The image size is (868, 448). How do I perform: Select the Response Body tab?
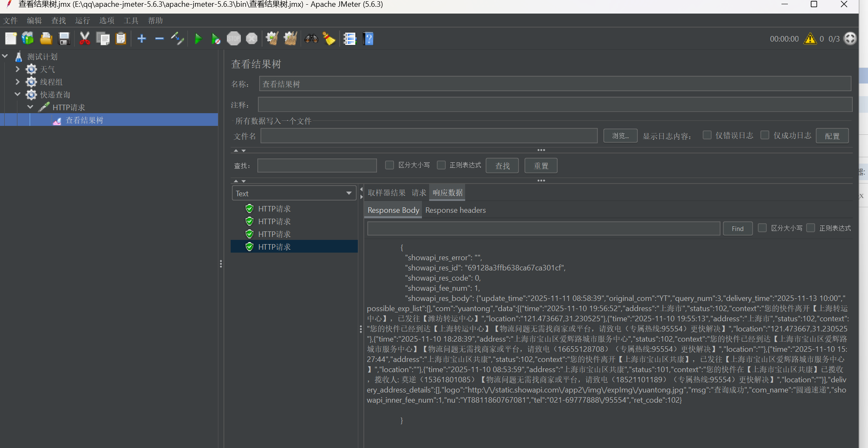coord(393,210)
